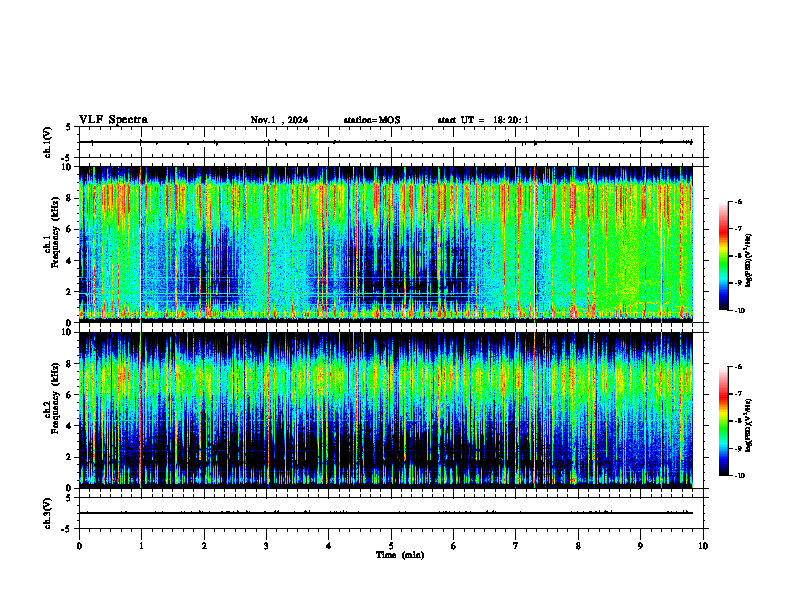Click the "-10" value on ch.1 colorbar
Viewport: 792px width, 612px height.
coord(739,311)
